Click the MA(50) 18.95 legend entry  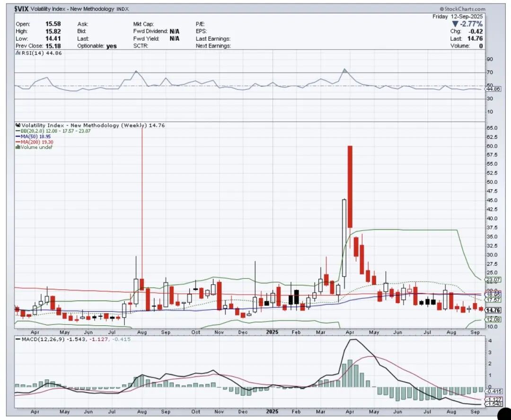tap(33, 137)
